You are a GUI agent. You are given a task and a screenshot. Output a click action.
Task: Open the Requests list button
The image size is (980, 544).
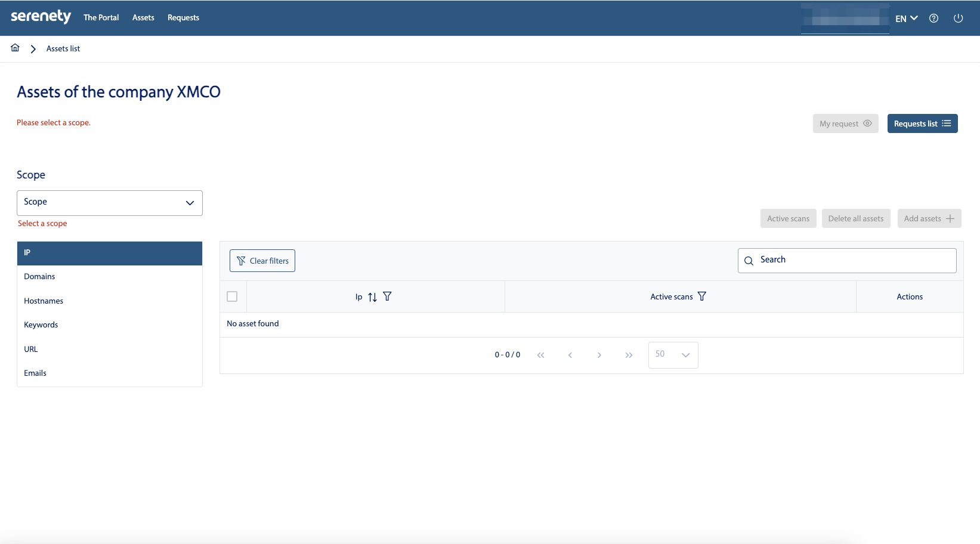pos(922,123)
